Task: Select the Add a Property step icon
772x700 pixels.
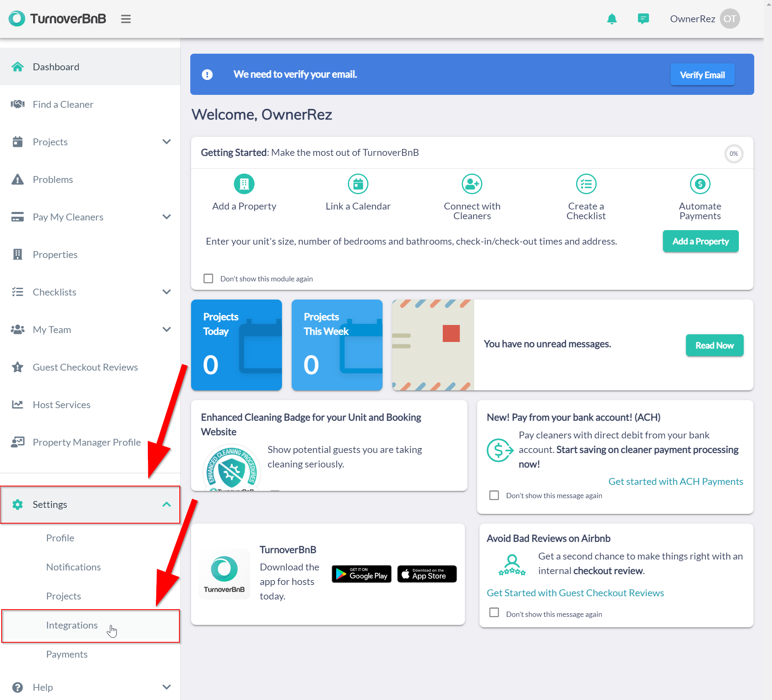Action: coord(244,184)
